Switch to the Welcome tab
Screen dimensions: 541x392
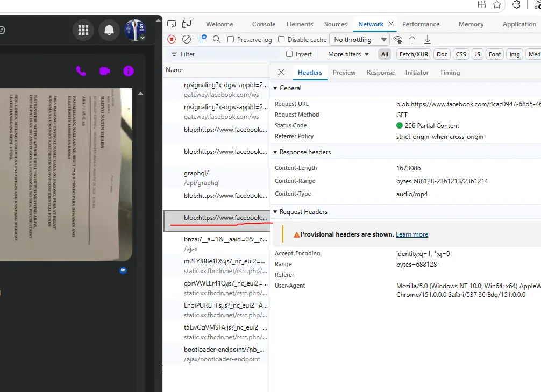click(219, 24)
